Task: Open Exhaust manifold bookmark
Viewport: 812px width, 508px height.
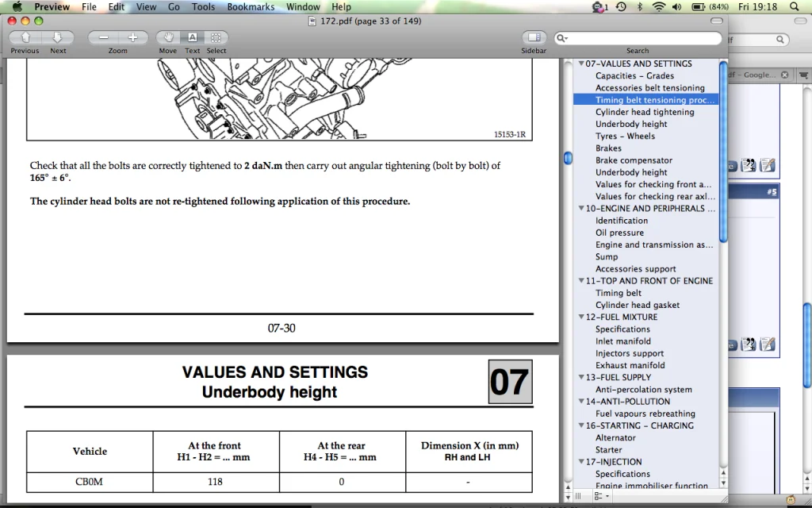Action: point(630,365)
